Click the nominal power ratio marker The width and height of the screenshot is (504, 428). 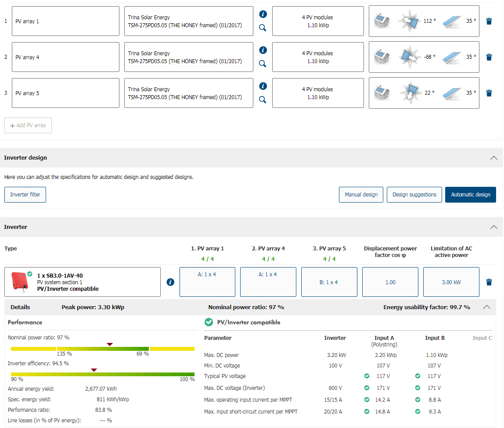(110, 344)
